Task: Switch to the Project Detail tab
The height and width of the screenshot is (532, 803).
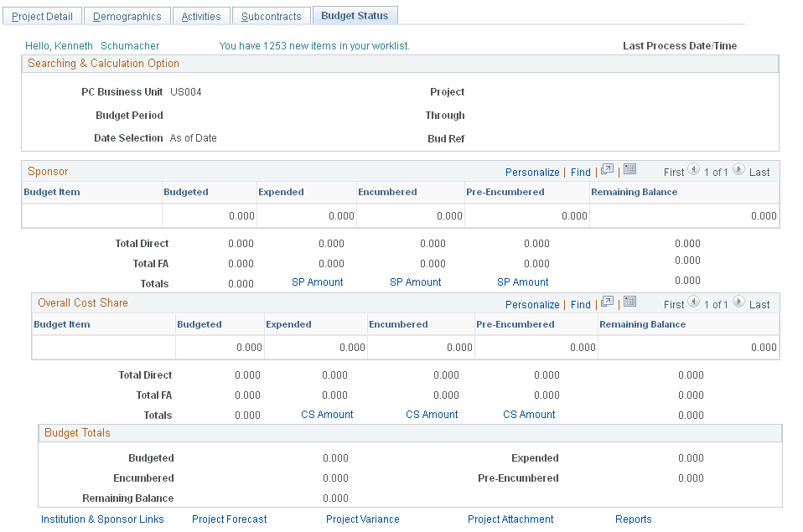Action: point(42,15)
